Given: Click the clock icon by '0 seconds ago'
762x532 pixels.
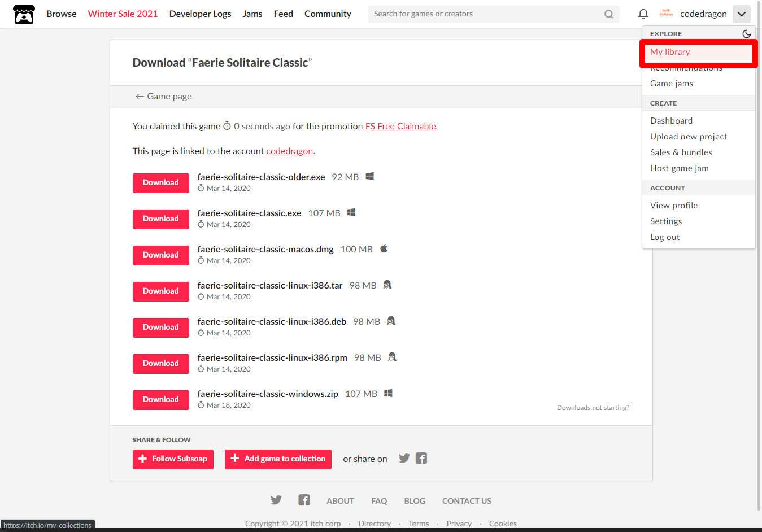Looking at the screenshot, I should tap(227, 126).
